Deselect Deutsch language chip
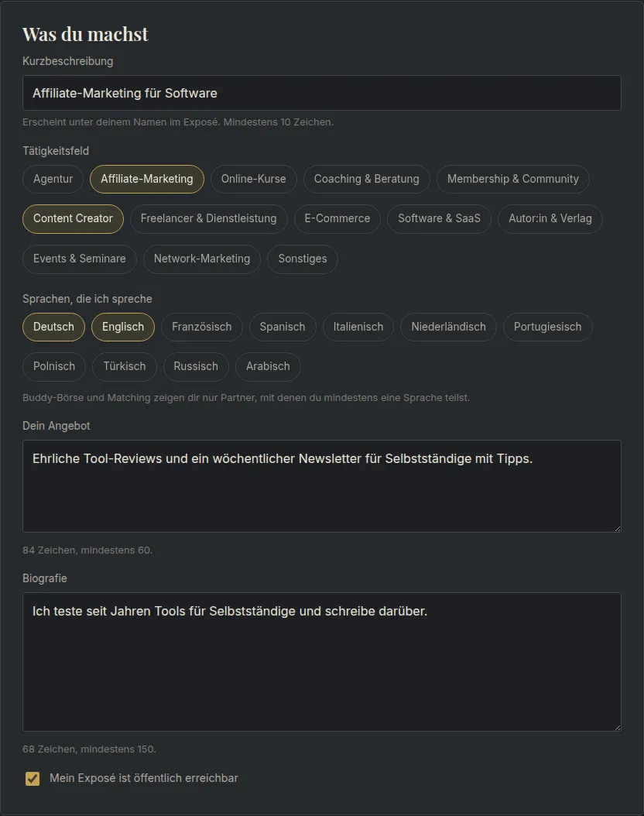This screenshot has width=644, height=816. click(x=53, y=327)
